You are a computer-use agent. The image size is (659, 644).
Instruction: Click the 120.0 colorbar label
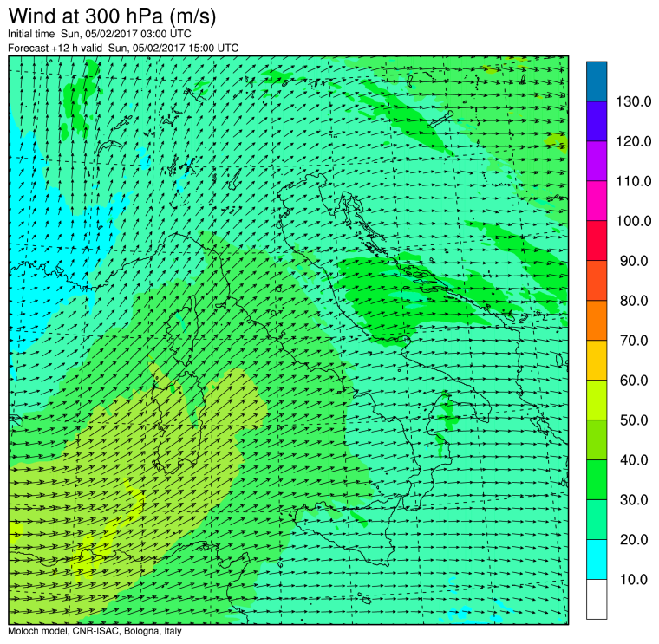point(633,141)
